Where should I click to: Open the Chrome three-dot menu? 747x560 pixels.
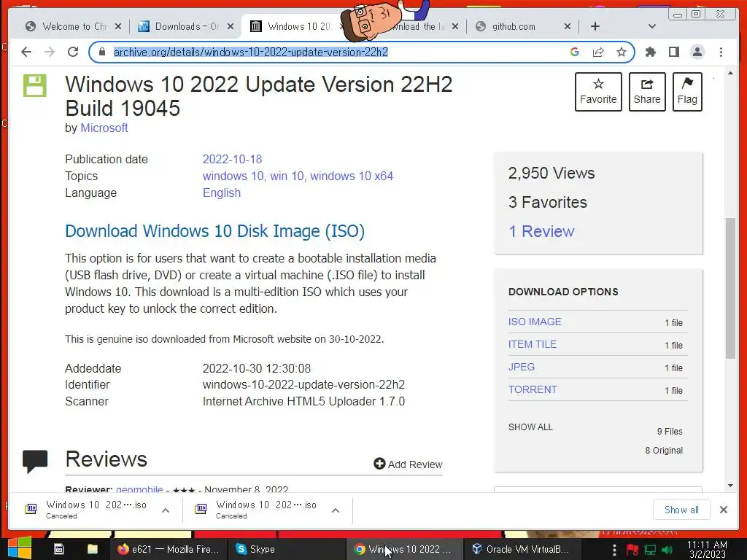tap(721, 52)
